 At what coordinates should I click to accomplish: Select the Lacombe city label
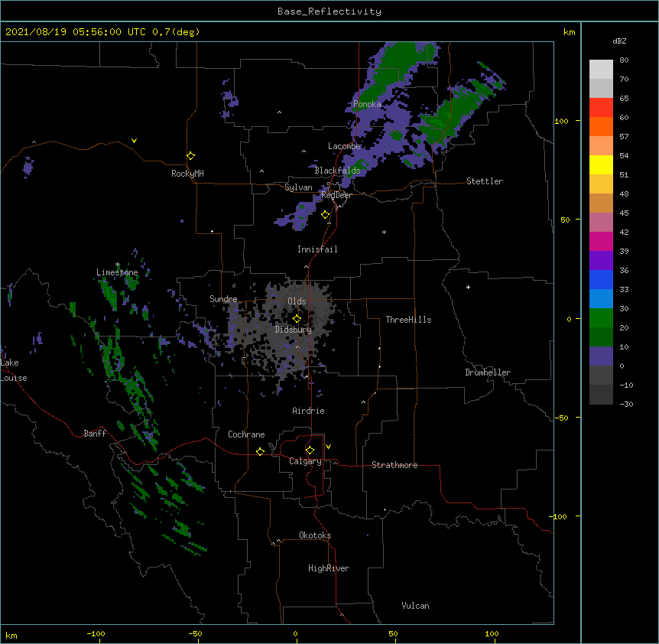click(344, 146)
